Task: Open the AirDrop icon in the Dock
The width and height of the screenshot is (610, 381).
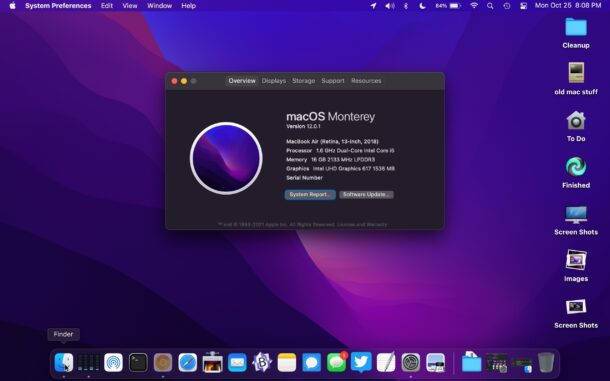Action: 113,363
